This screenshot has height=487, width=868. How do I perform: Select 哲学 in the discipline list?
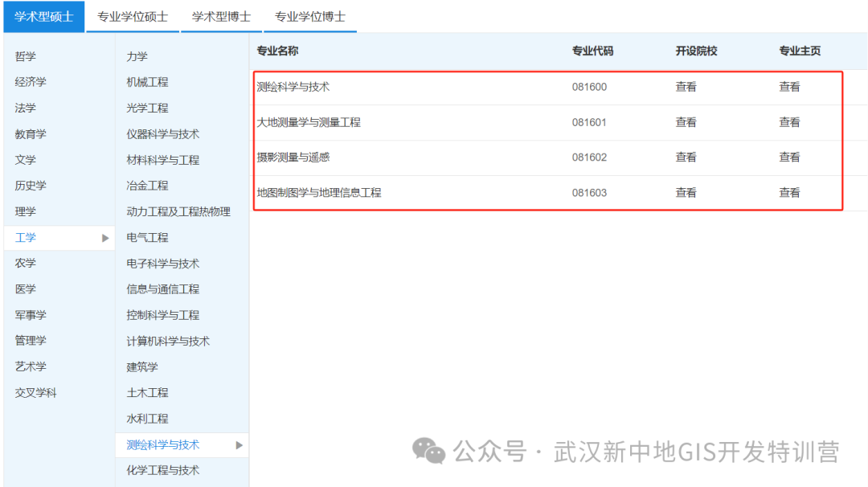coord(26,56)
